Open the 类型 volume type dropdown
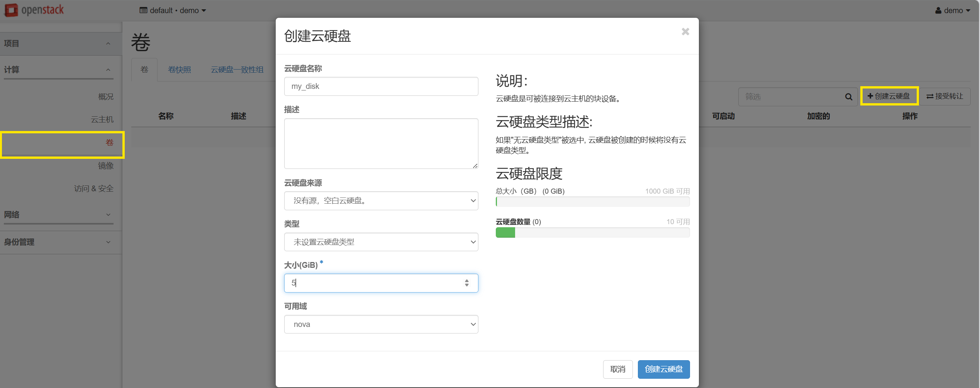 tap(381, 242)
